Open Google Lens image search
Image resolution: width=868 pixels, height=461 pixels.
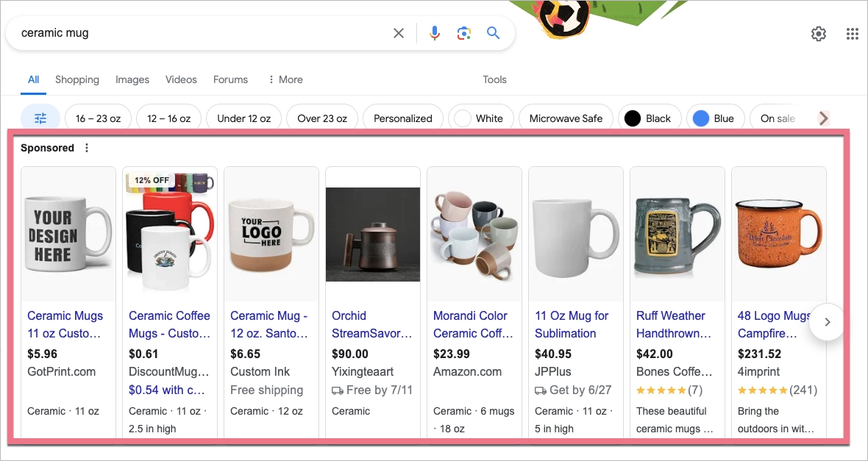coord(463,33)
